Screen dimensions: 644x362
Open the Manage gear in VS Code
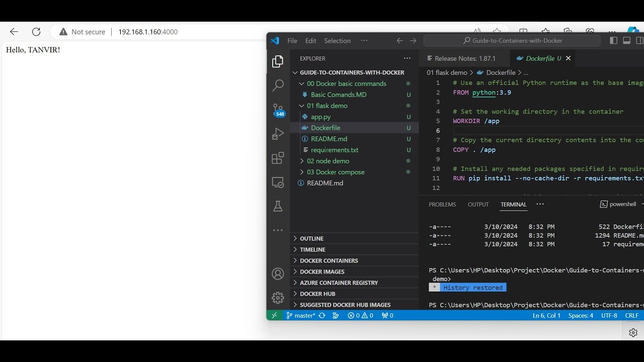[278, 298]
